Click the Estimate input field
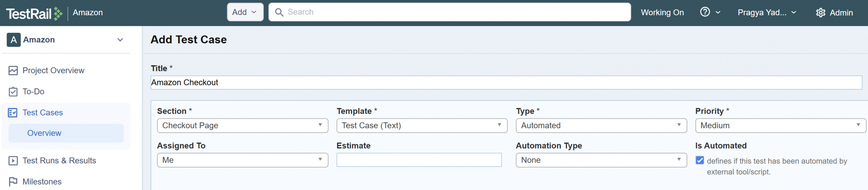 pyautogui.click(x=419, y=160)
